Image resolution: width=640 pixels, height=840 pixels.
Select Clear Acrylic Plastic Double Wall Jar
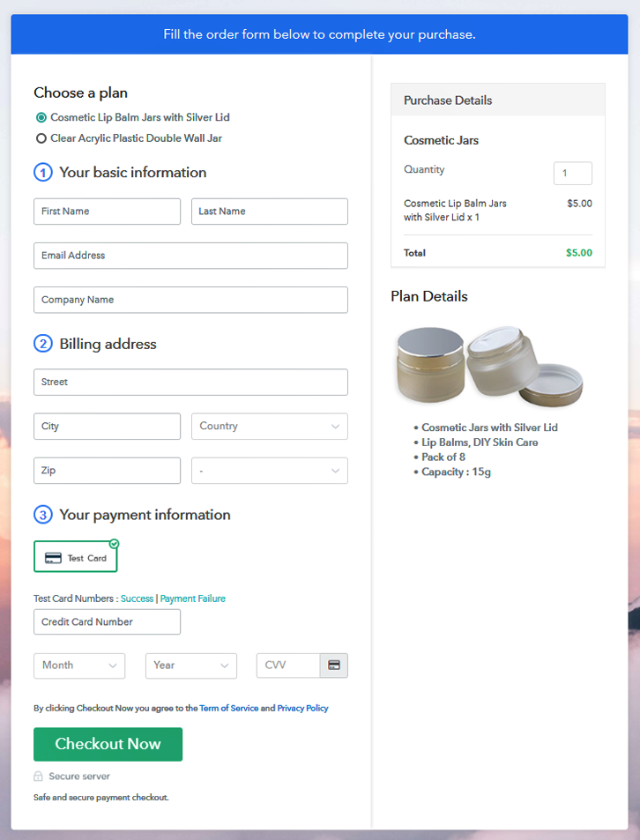[x=41, y=138]
